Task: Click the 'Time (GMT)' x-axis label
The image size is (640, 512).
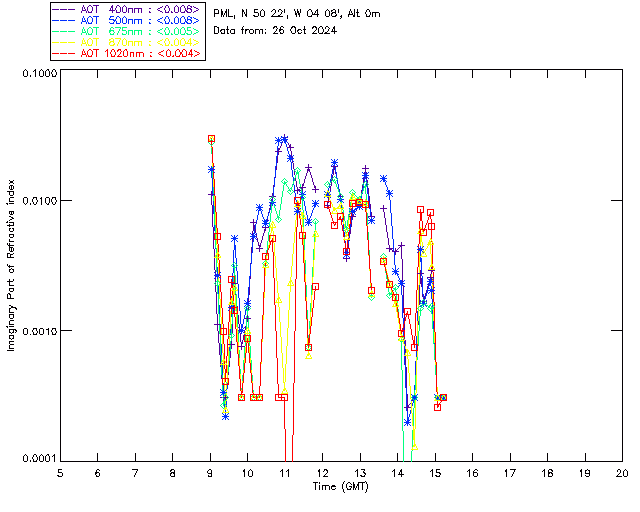Action: [340, 487]
